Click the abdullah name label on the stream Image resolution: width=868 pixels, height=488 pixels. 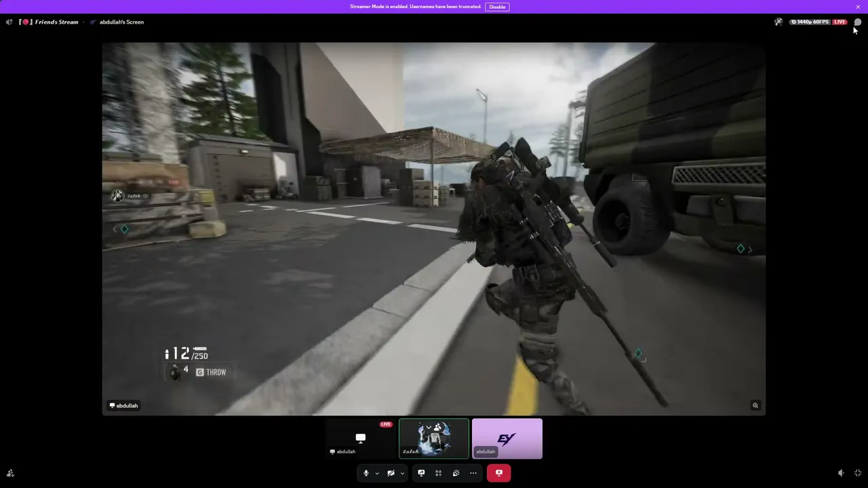coord(123,406)
